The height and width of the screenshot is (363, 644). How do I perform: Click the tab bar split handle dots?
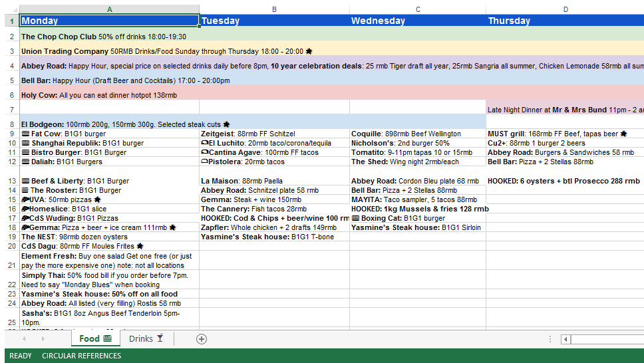click(x=550, y=339)
